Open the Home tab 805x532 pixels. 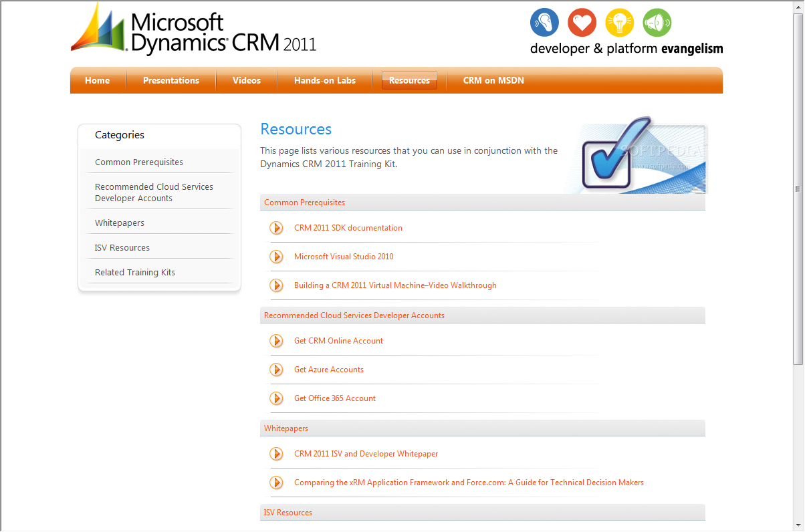(x=97, y=80)
